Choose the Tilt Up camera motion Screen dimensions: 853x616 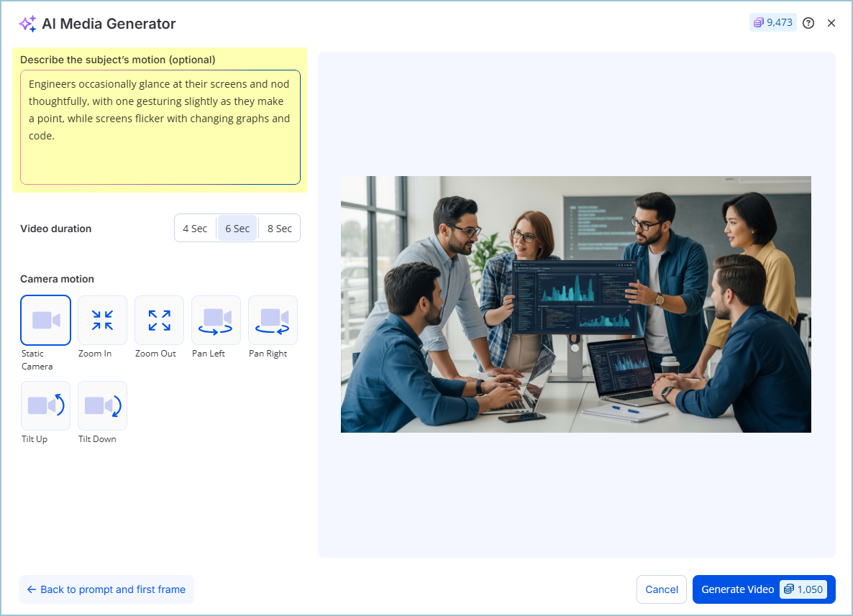[x=45, y=406]
